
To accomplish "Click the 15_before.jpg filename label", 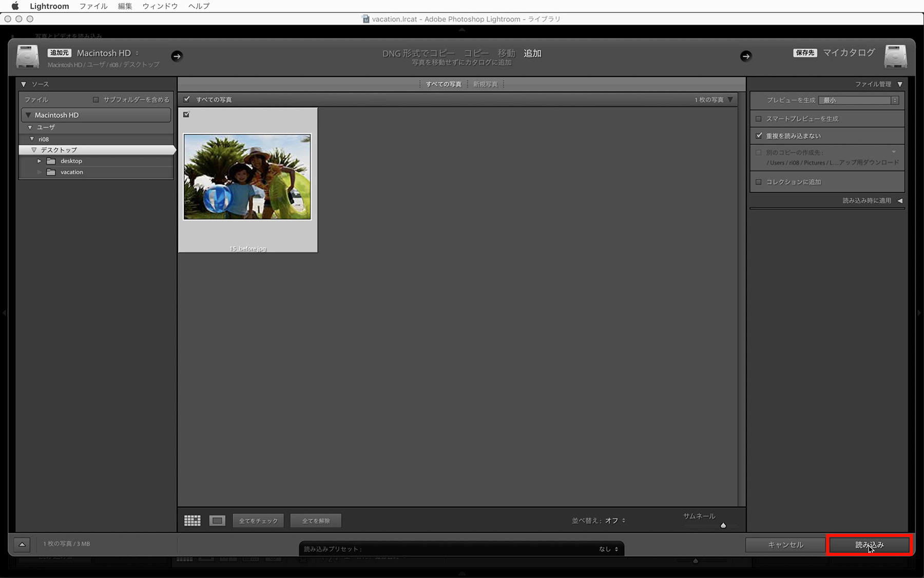I will coord(248,249).
